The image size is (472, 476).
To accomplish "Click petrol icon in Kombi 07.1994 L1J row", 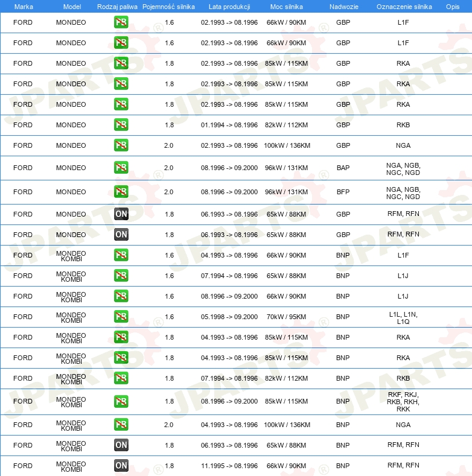I will click(121, 276).
